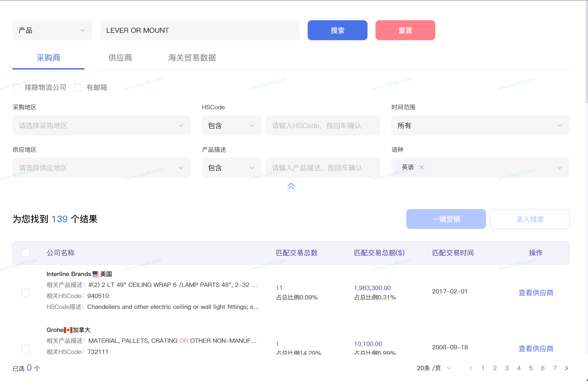Image resolution: width=588 pixels, height=381 pixels.
Task: Click 查看供应商 for Interline Brands
Action: tap(536, 293)
